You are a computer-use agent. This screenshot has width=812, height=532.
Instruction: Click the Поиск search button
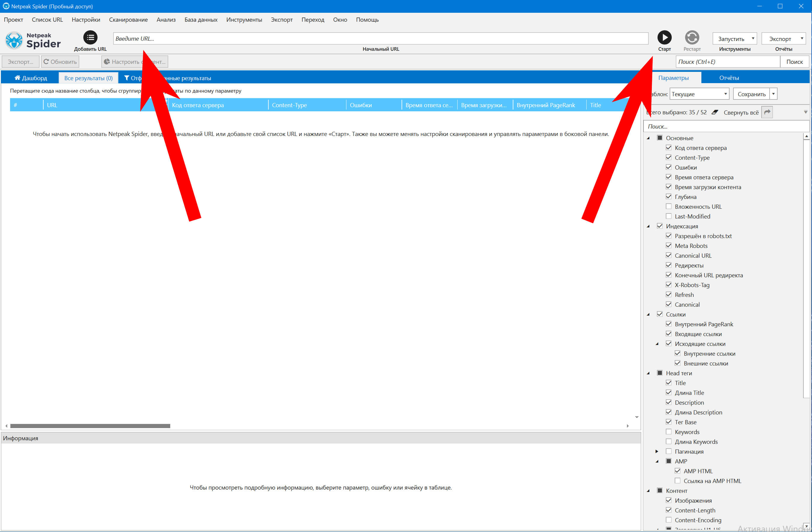[794, 62]
